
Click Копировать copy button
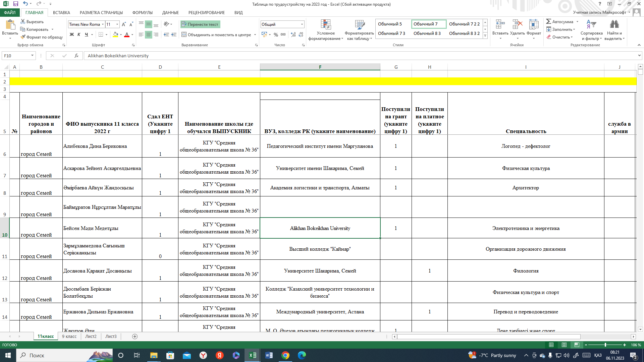(34, 29)
